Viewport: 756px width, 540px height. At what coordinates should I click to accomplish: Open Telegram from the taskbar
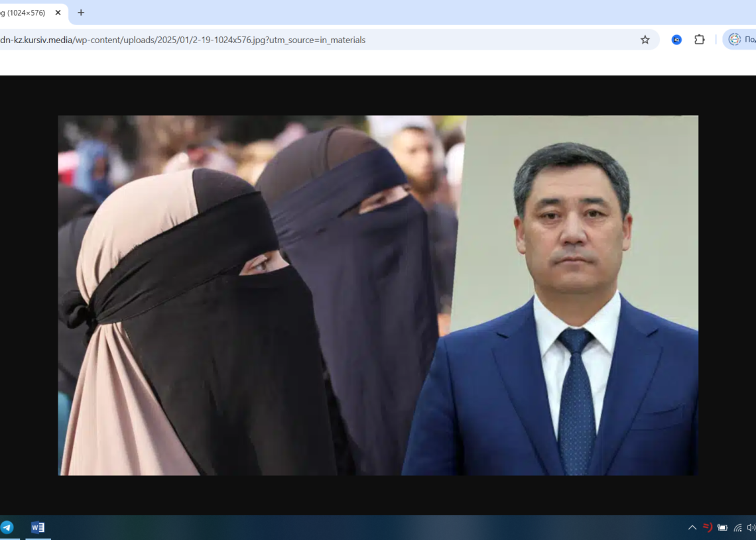pos(7,527)
